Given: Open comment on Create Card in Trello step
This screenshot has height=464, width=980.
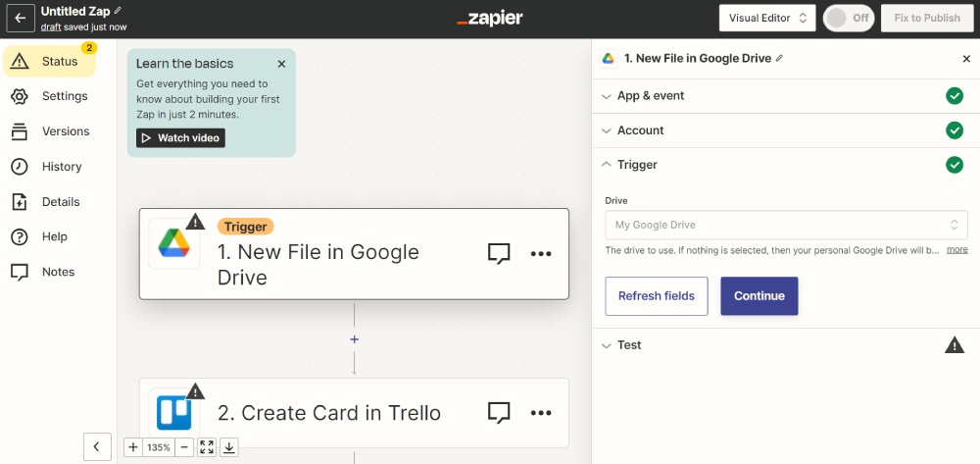Looking at the screenshot, I should (499, 413).
